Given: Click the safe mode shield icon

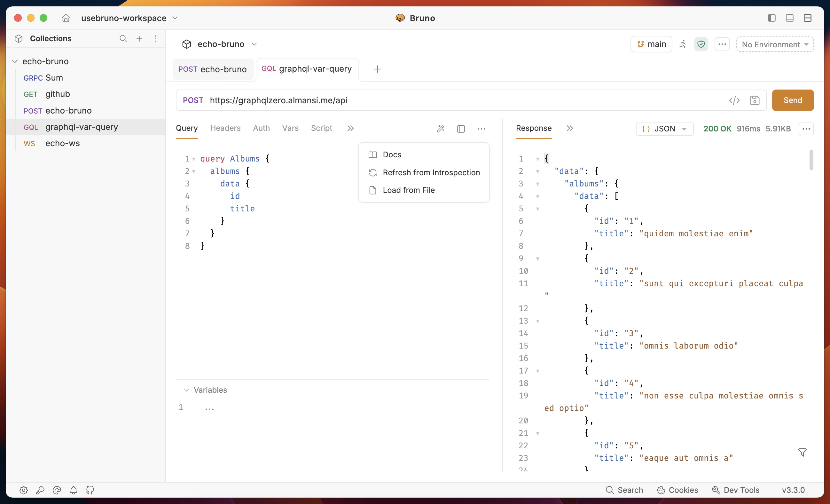Looking at the screenshot, I should point(701,44).
